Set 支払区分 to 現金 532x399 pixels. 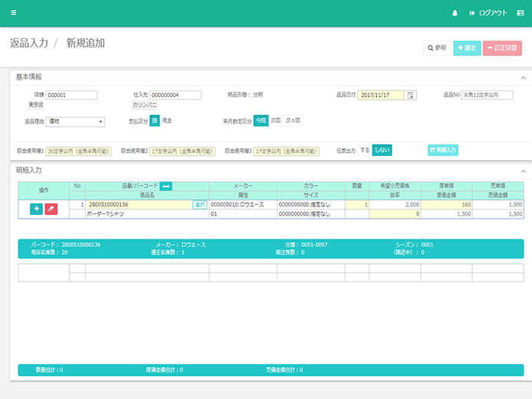[167, 120]
